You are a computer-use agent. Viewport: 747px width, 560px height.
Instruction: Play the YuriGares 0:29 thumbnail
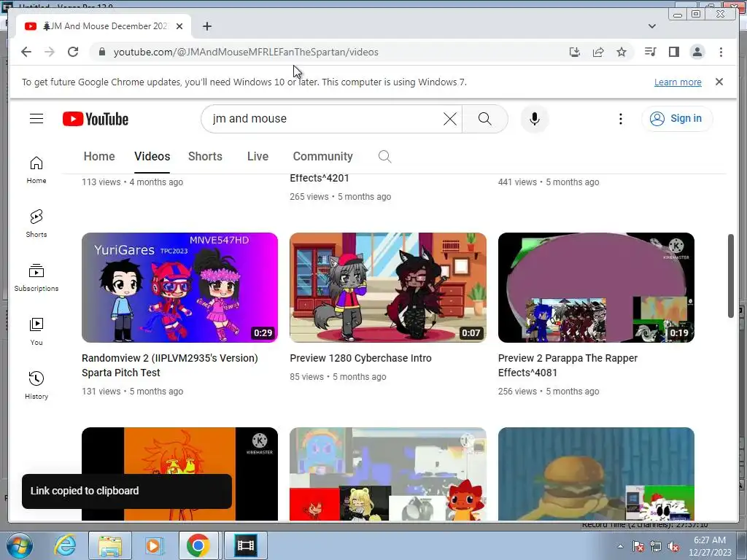(x=179, y=287)
